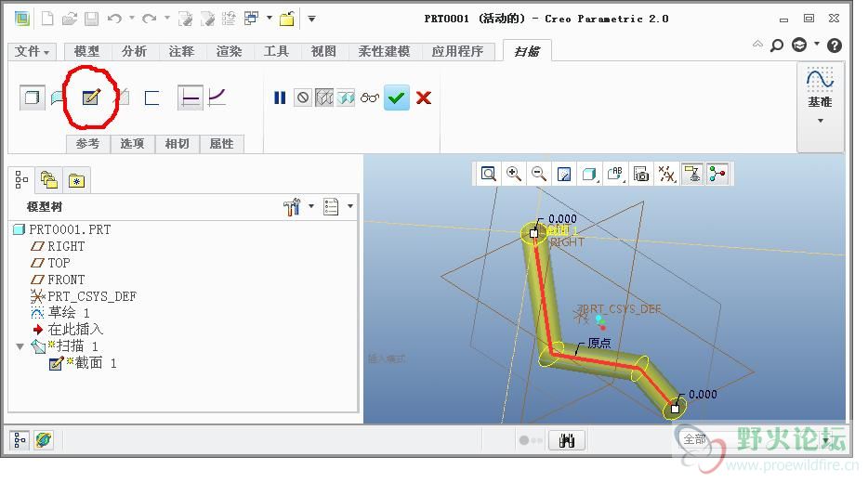Switch to the 视图 ribbon tab

(323, 51)
